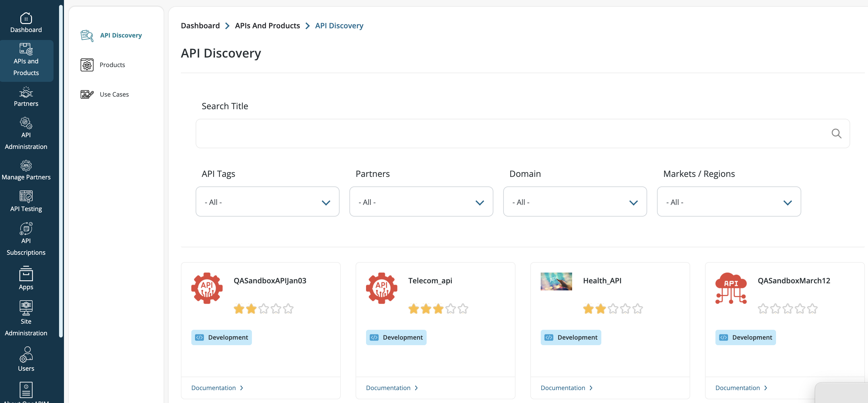Click the search magnifier icon
868x403 pixels.
coord(836,134)
